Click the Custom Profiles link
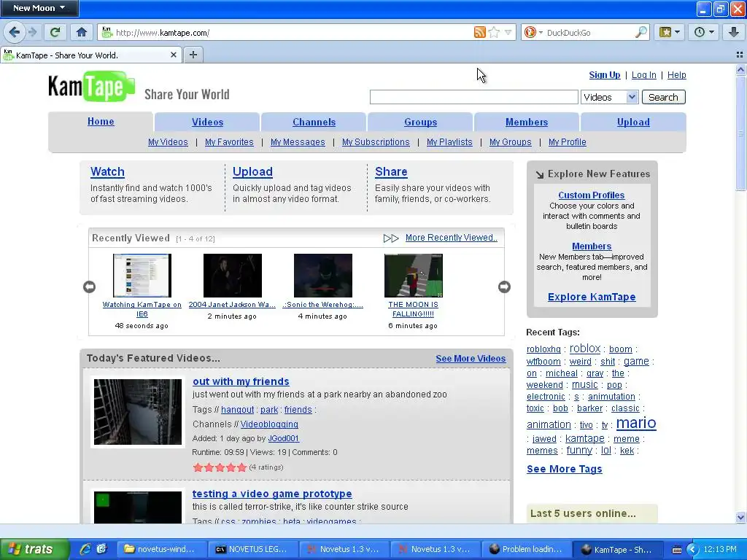The width and height of the screenshot is (747, 560). coord(591,195)
